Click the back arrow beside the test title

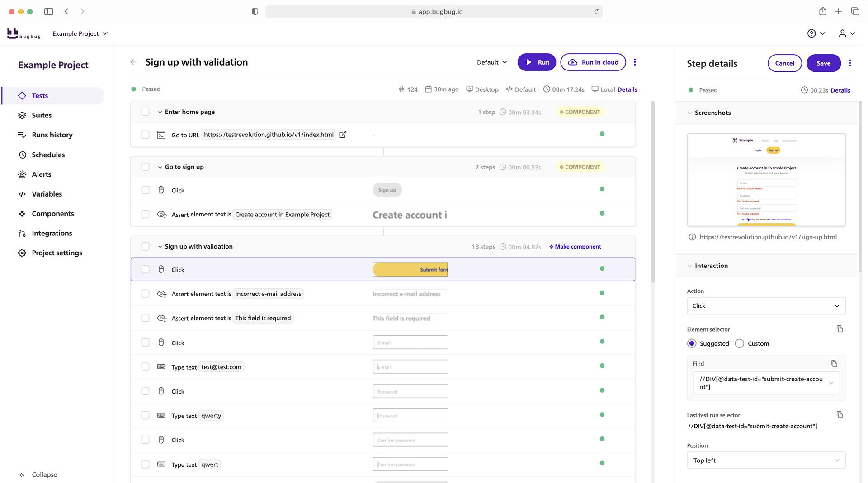pos(133,62)
